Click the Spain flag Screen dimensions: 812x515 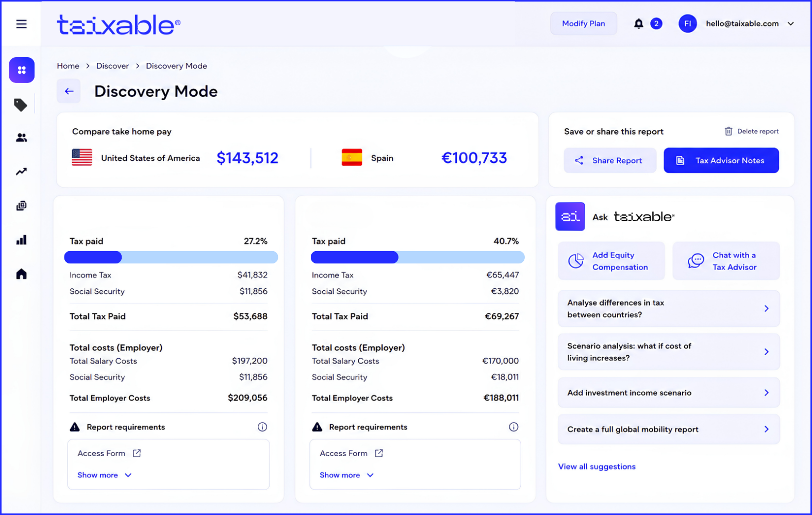click(x=352, y=157)
